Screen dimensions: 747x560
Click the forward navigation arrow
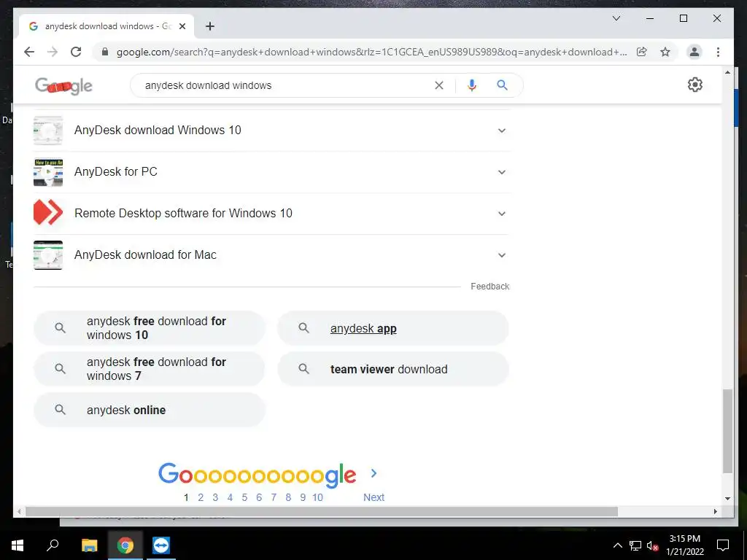pyautogui.click(x=53, y=52)
